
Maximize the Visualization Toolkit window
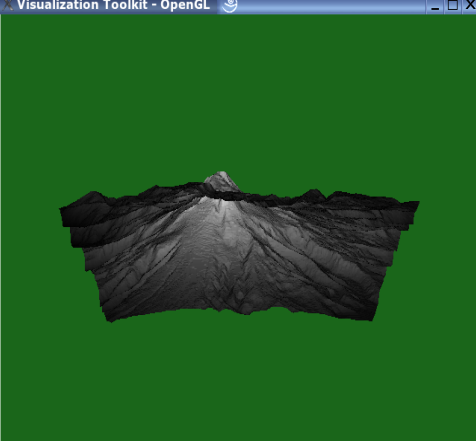pos(452,5)
